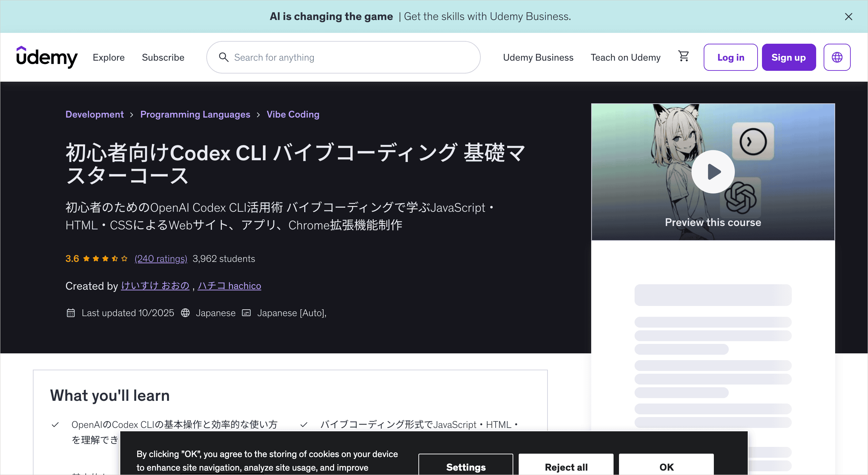
Task: Open Teach on Udemy link
Action: [625, 58]
